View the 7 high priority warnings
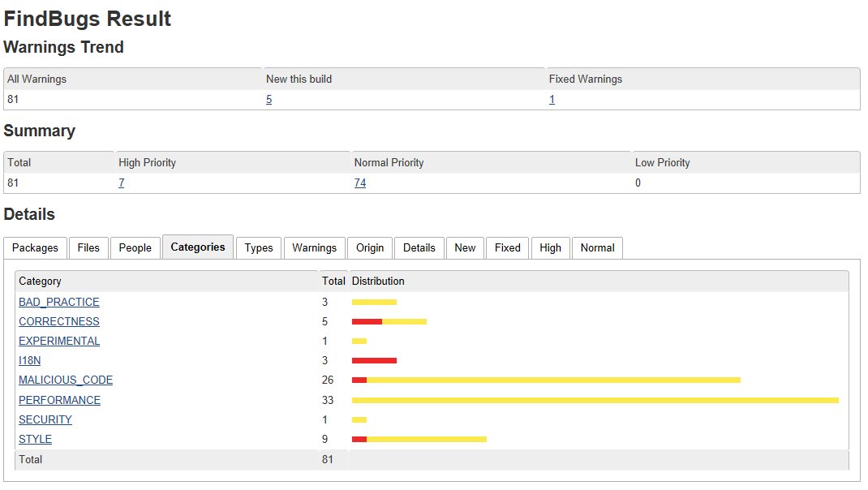868x490 pixels. [121, 183]
